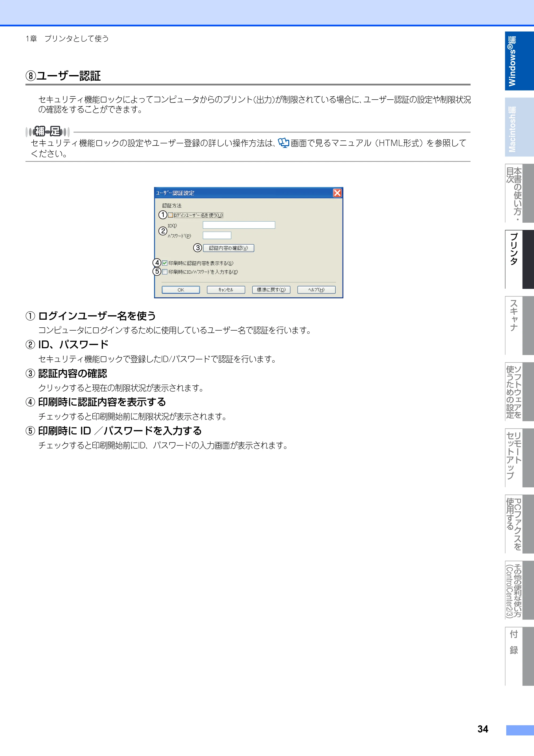Click the キャンセル button
Viewport: 534px width, 756px height.
point(226,290)
